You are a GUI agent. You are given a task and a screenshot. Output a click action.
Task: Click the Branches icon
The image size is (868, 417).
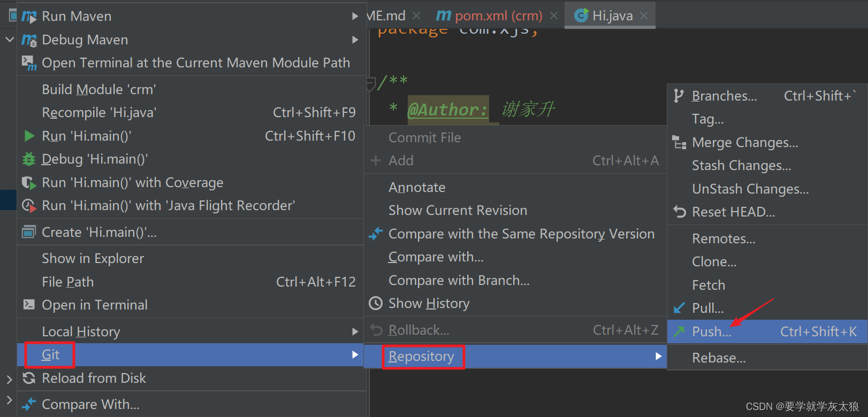(x=679, y=96)
